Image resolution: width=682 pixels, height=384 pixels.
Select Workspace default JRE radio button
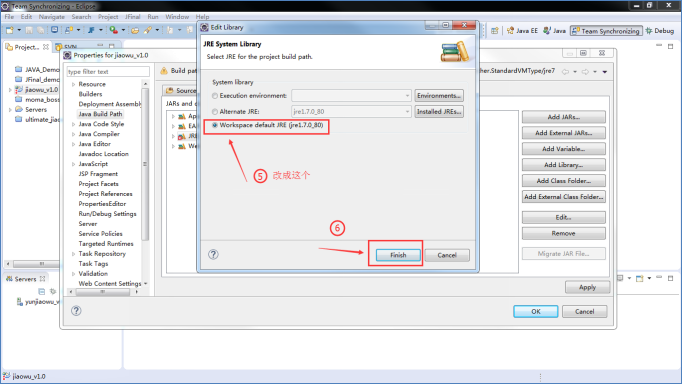point(215,125)
